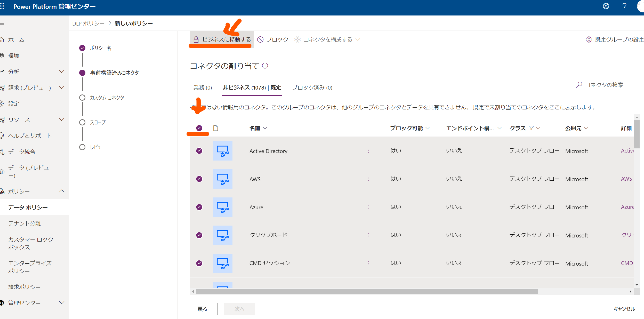Click the info icon beside コネクタの割り当て

tap(265, 66)
